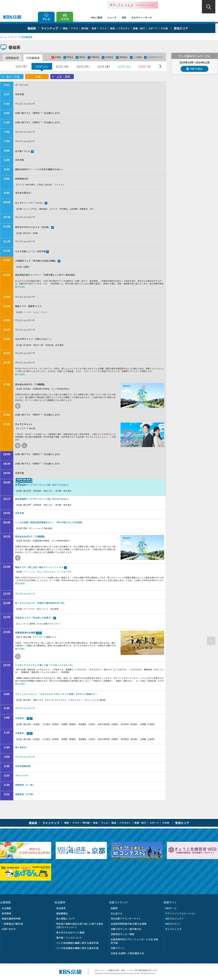Screen dimensions: 218x980
Task: Select the テレビ tab with monitor icon
Action: click(46, 17)
